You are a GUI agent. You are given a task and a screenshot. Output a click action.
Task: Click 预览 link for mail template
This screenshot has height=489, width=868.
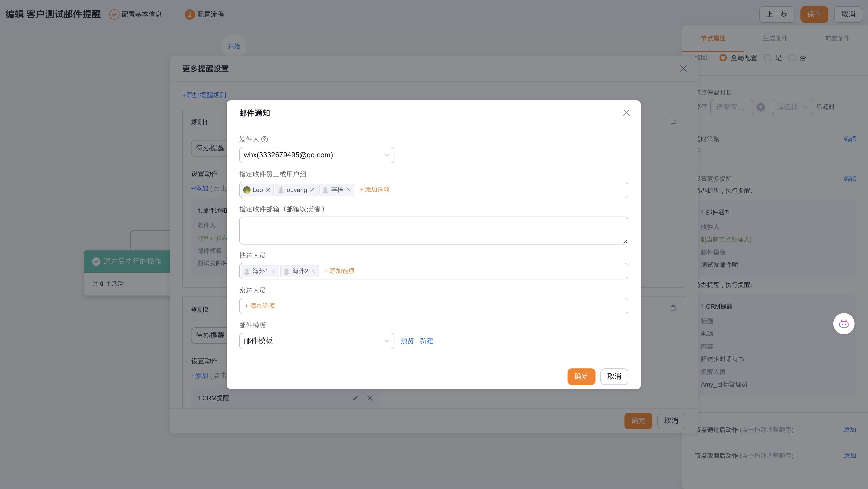click(407, 341)
